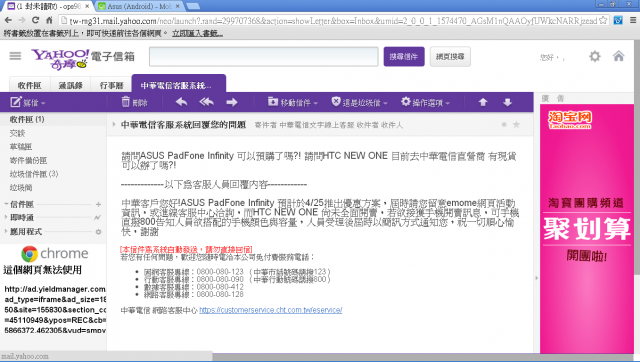The width and height of the screenshot is (640, 362).
Task: Open the 草稿匣 drafts folder
Action: tap(21, 147)
